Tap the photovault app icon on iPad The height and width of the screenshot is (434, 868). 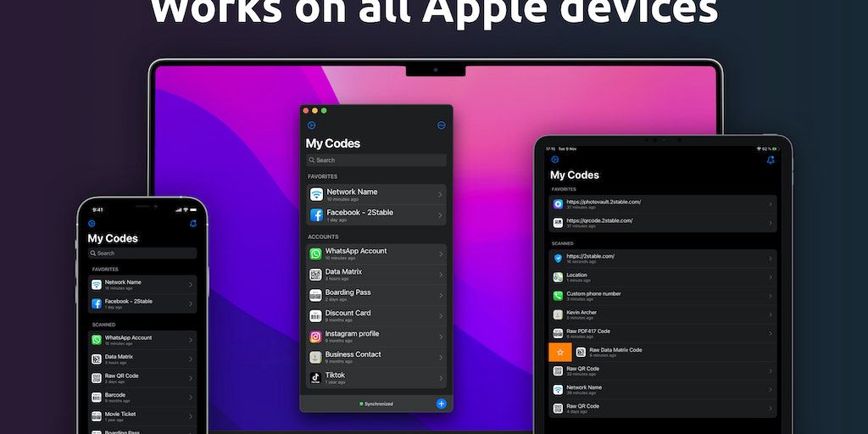click(558, 204)
